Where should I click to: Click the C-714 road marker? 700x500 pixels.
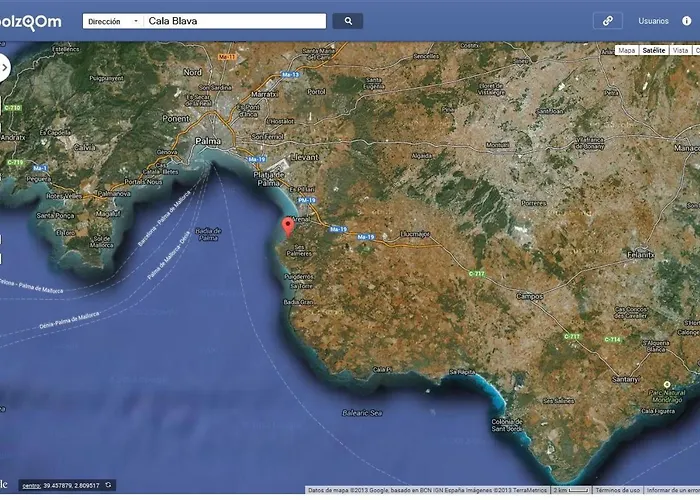click(612, 339)
